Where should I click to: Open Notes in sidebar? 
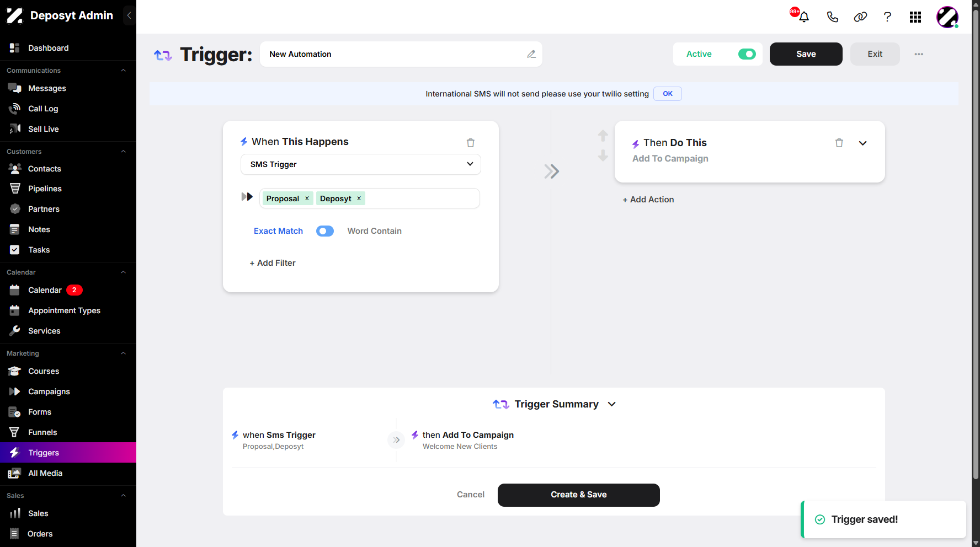click(68, 229)
